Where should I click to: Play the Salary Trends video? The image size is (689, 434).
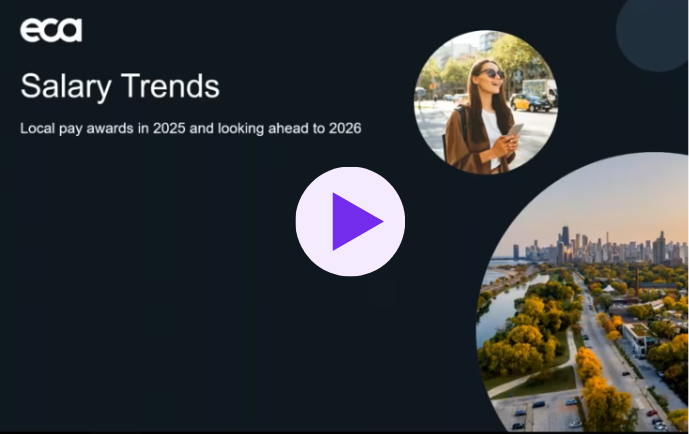point(349,221)
